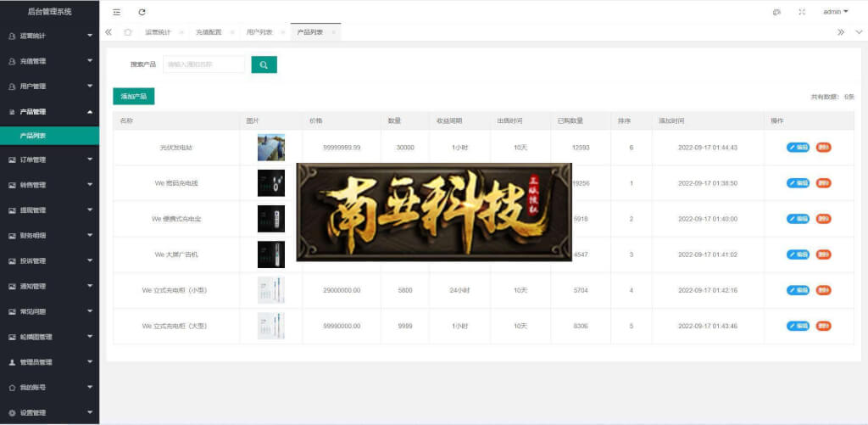
Task: Click the 运营统计 sidebar icon
Action: coord(12,36)
